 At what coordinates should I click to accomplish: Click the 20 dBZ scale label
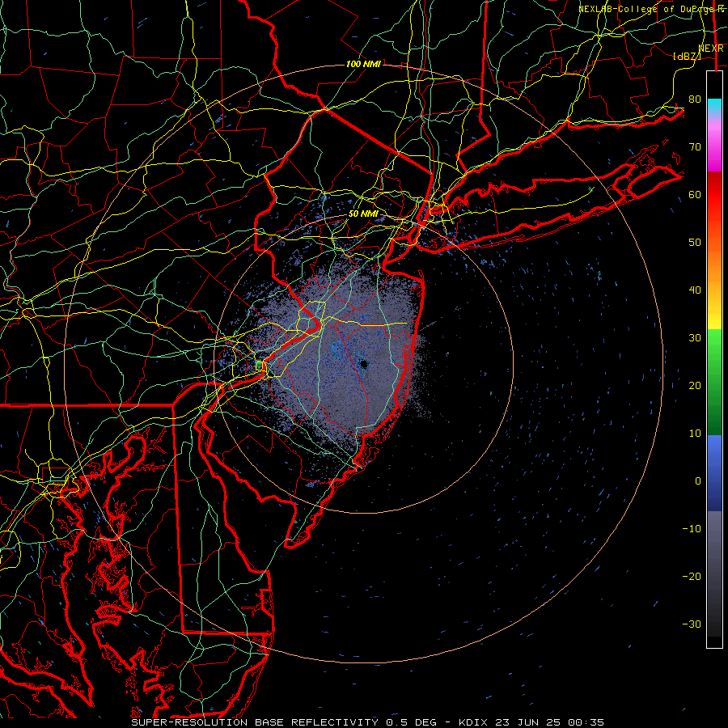coord(695,386)
